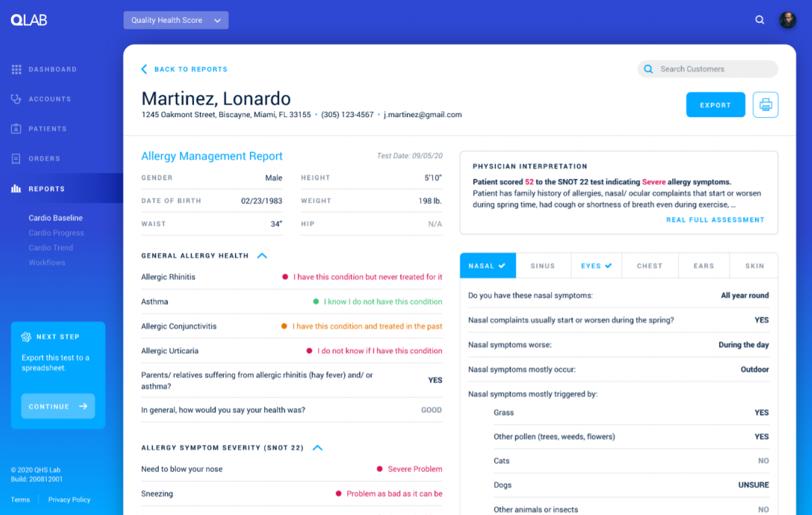The image size is (812, 515).
Task: Open the Dashboard grid icon
Action: coord(16,70)
